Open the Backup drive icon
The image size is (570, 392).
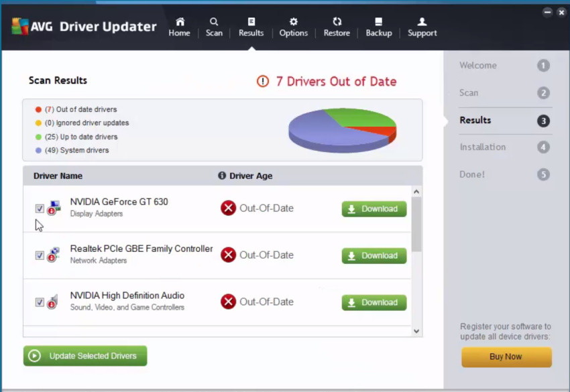pos(378,21)
